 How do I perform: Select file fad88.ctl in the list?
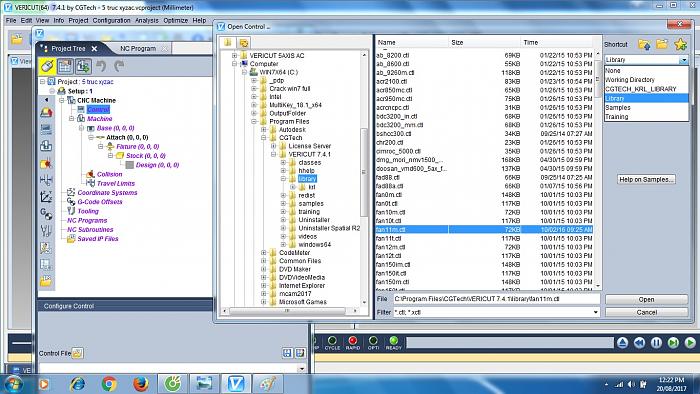[x=484, y=178]
